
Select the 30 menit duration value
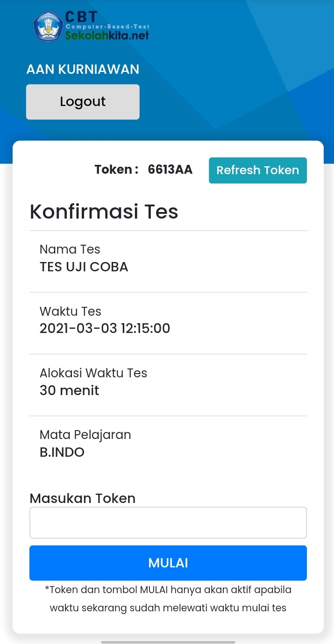tap(69, 390)
